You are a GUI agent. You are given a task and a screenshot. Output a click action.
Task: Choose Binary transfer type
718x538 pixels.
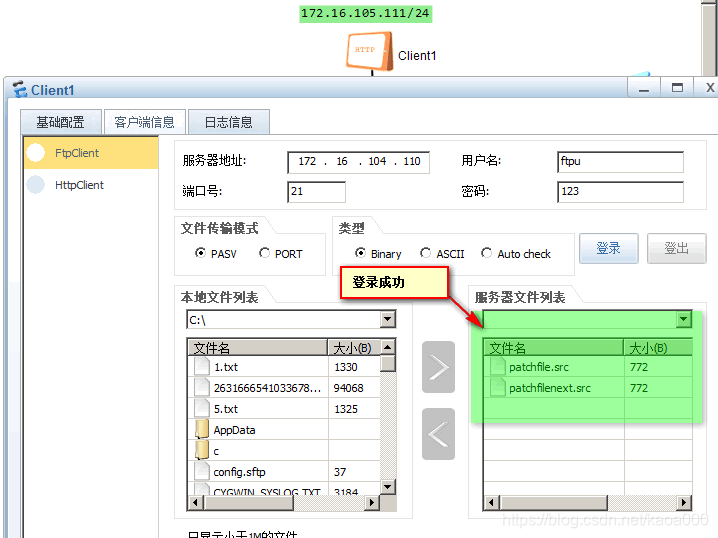360,253
